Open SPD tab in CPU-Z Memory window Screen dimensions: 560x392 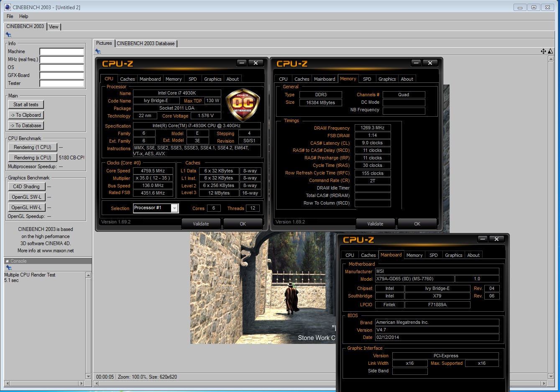tap(367, 79)
